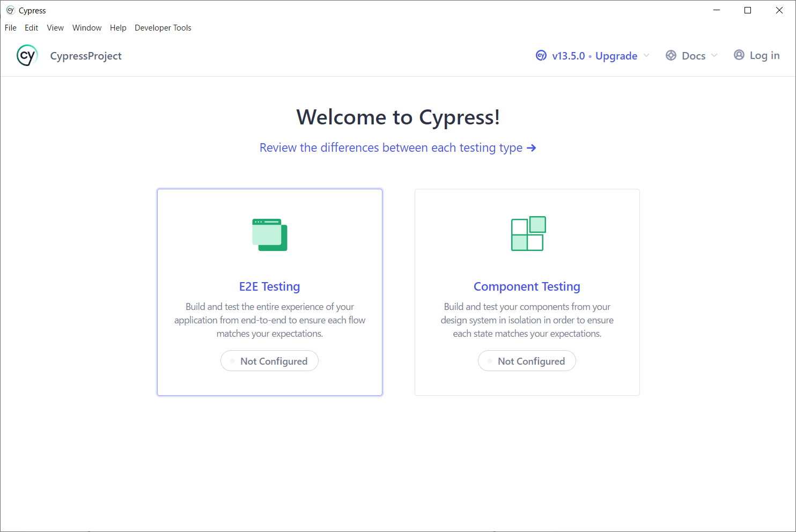Open the File menu
796x532 pixels.
[x=11, y=28]
